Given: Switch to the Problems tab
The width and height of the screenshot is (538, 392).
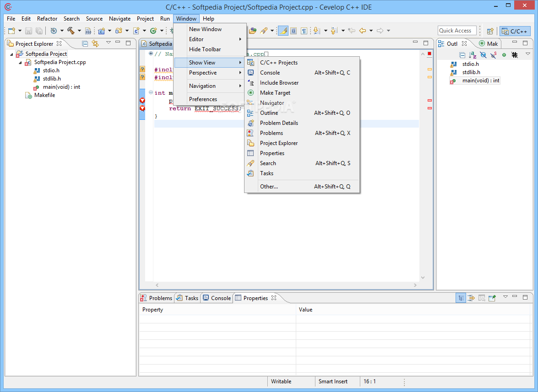Looking at the screenshot, I should coord(157,298).
